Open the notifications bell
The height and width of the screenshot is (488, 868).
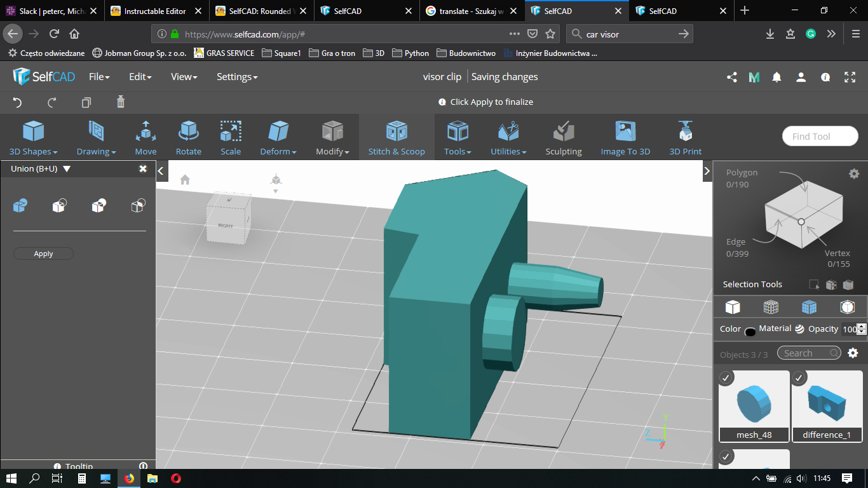[x=776, y=77]
